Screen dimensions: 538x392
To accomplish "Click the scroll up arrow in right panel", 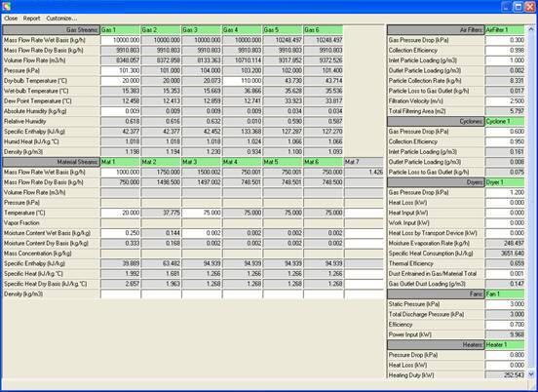I will pos(531,29).
